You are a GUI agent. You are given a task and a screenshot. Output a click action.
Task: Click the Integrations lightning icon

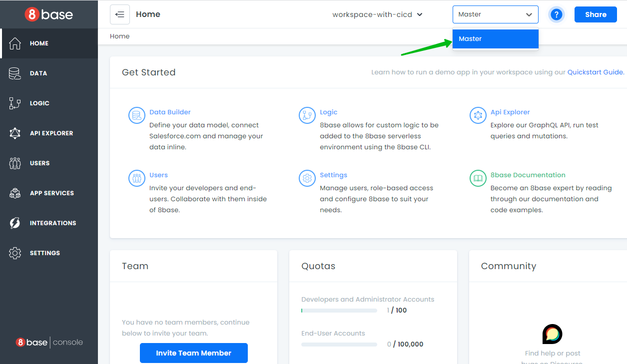pyautogui.click(x=15, y=223)
